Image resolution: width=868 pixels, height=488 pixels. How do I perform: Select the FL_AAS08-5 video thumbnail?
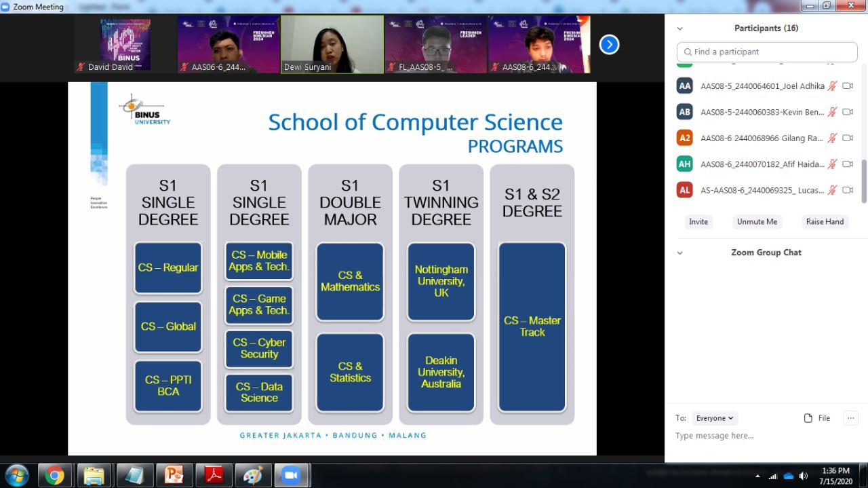click(x=436, y=44)
